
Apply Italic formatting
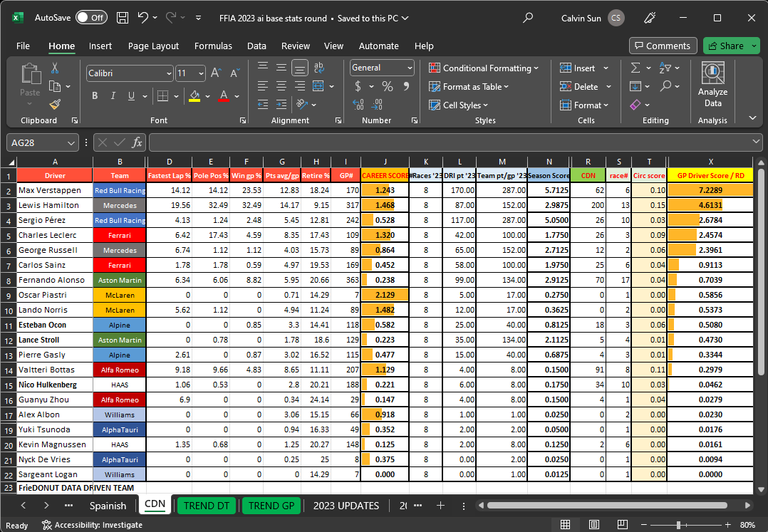[x=113, y=96]
